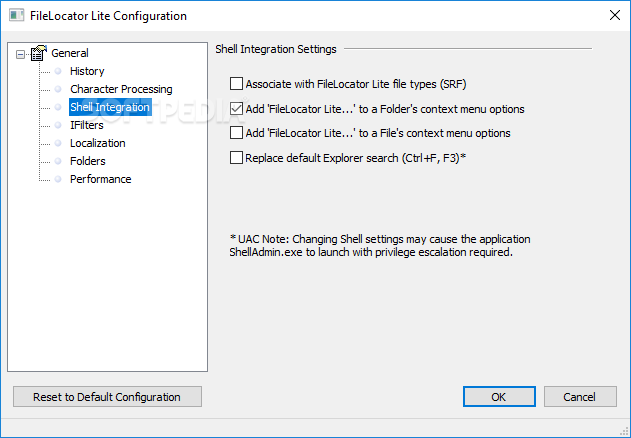Screen dimensions: 631x438
Task: Select Shell Integration in the tree
Action: (110, 107)
